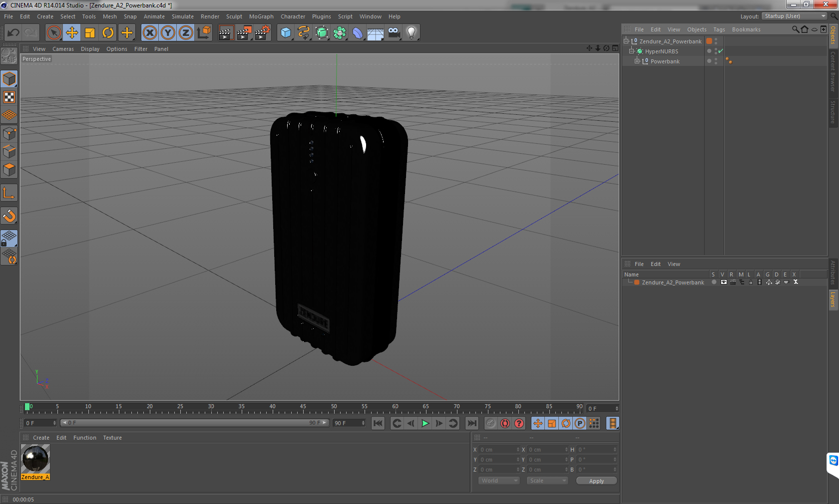The width and height of the screenshot is (839, 504).
Task: Collapse the Zendure_A2_Powerbank tree node
Action: (x=626, y=41)
